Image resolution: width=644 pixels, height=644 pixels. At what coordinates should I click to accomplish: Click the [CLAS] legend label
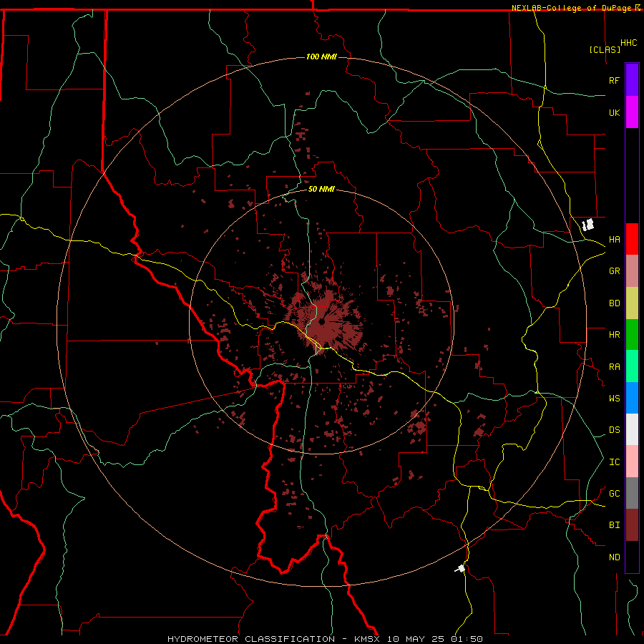(x=605, y=49)
